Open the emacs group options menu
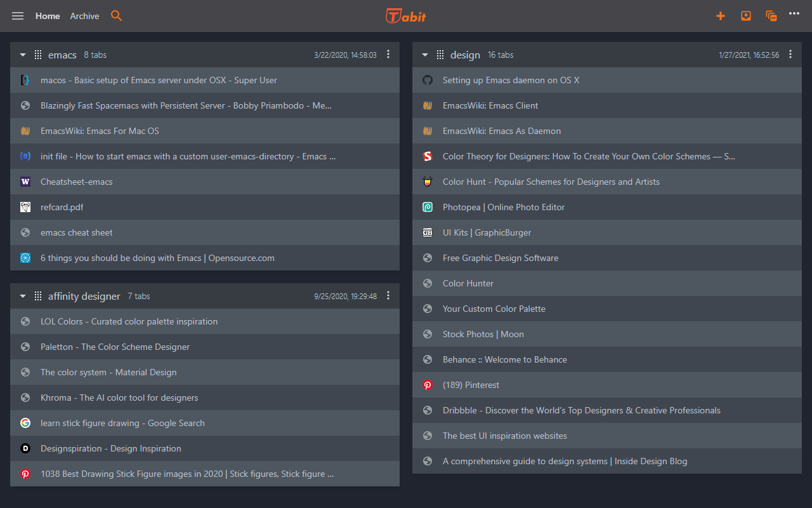Screen dimensions: 812x508 pos(388,55)
